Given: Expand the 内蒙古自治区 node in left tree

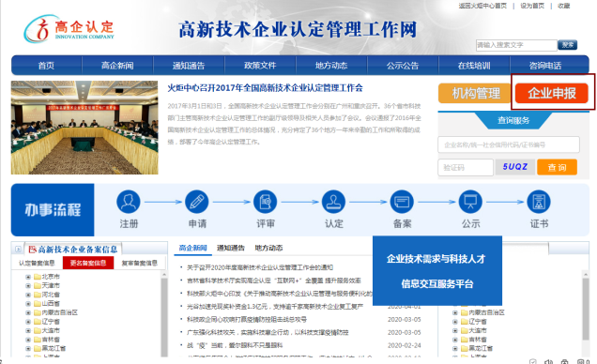Looking at the screenshot, I should [28, 313].
